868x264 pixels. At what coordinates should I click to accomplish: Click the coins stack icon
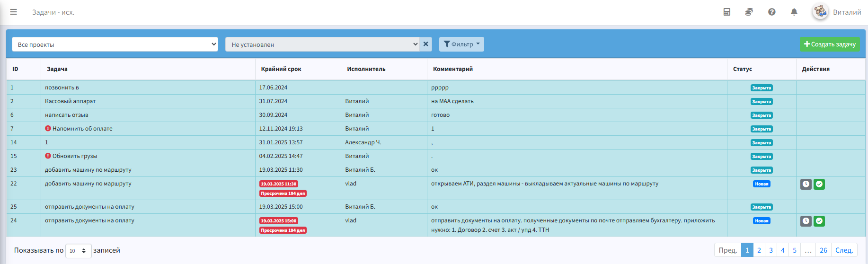point(749,12)
